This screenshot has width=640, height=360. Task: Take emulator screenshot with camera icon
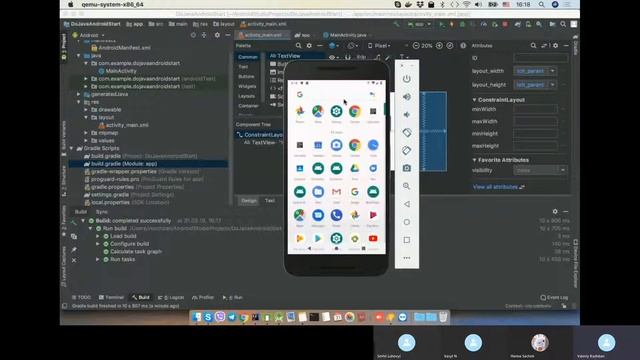click(407, 168)
